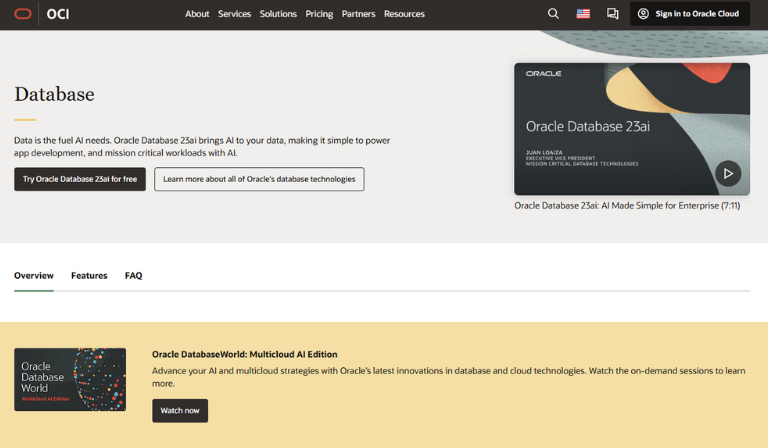Open the Services menu
This screenshot has height=448, width=768.
coord(234,14)
